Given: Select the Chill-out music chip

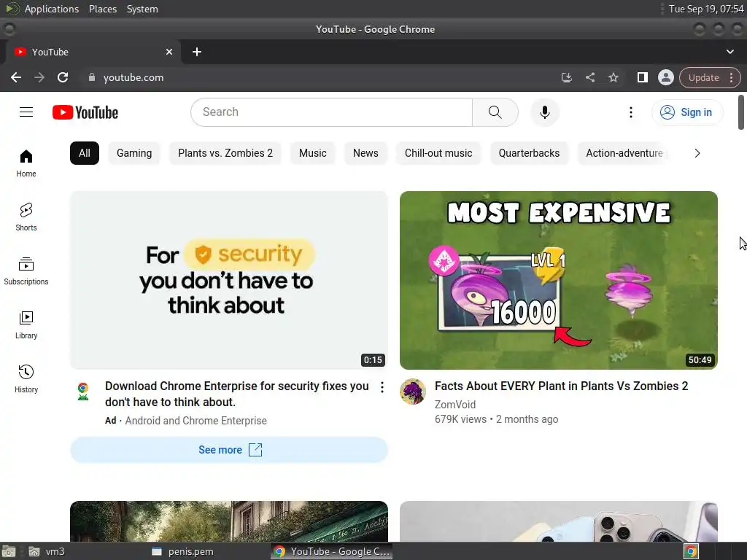Looking at the screenshot, I should tap(438, 153).
